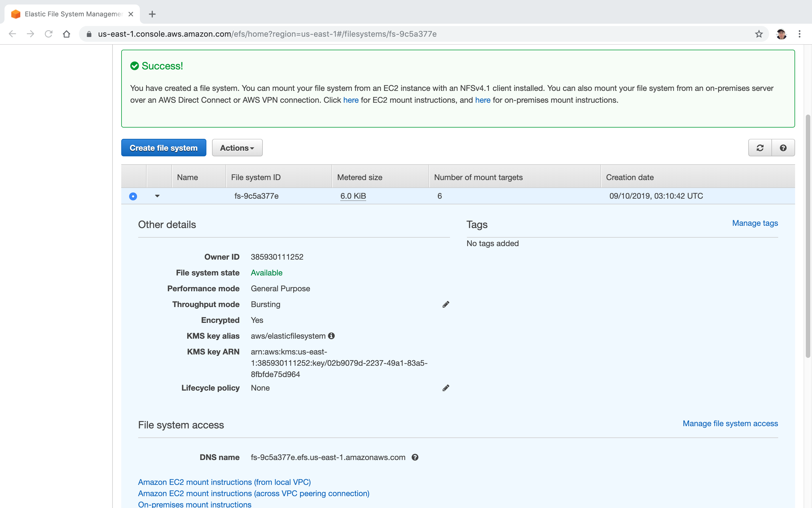This screenshot has width=812, height=508.
Task: Click the refresh file systems icon
Action: point(760,148)
